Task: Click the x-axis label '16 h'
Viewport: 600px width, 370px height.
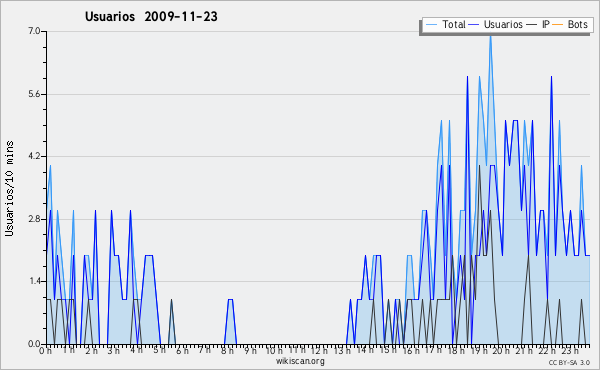Action: [411, 351]
